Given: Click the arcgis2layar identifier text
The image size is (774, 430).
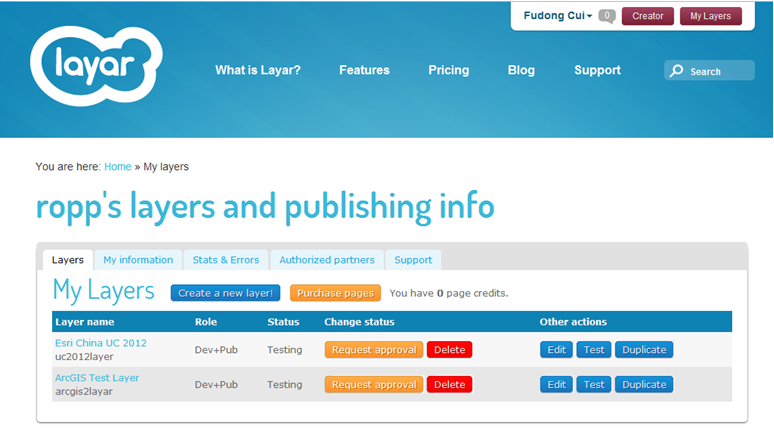Looking at the screenshot, I should tap(84, 391).
